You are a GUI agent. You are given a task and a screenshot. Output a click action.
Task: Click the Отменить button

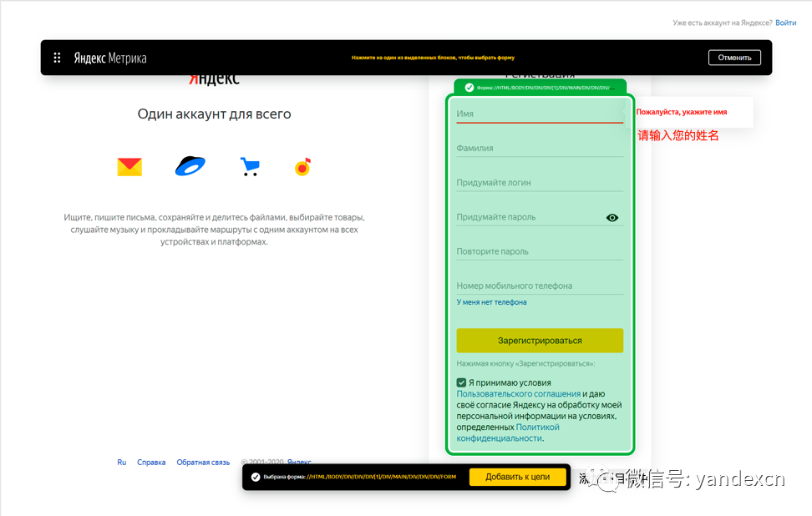[734, 58]
